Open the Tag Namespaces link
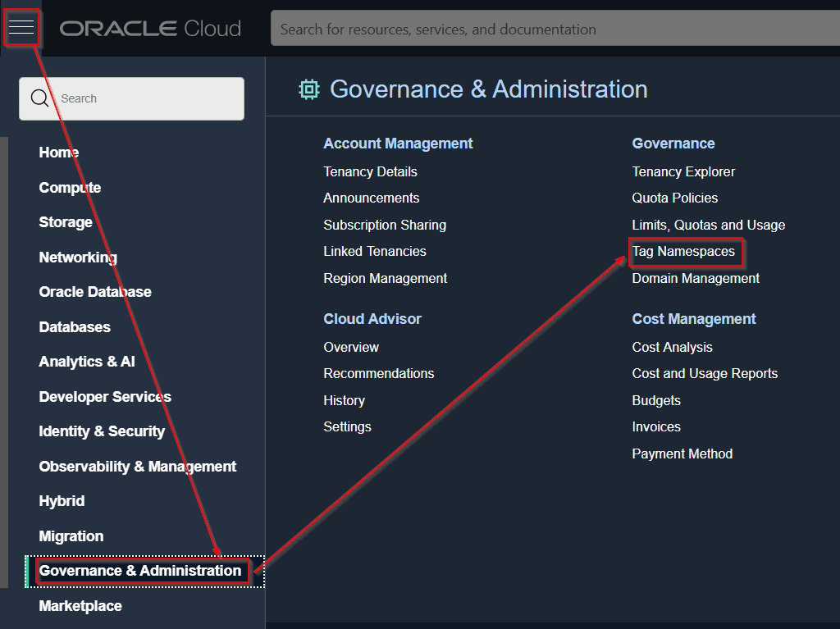This screenshot has width=840, height=629. 683,252
